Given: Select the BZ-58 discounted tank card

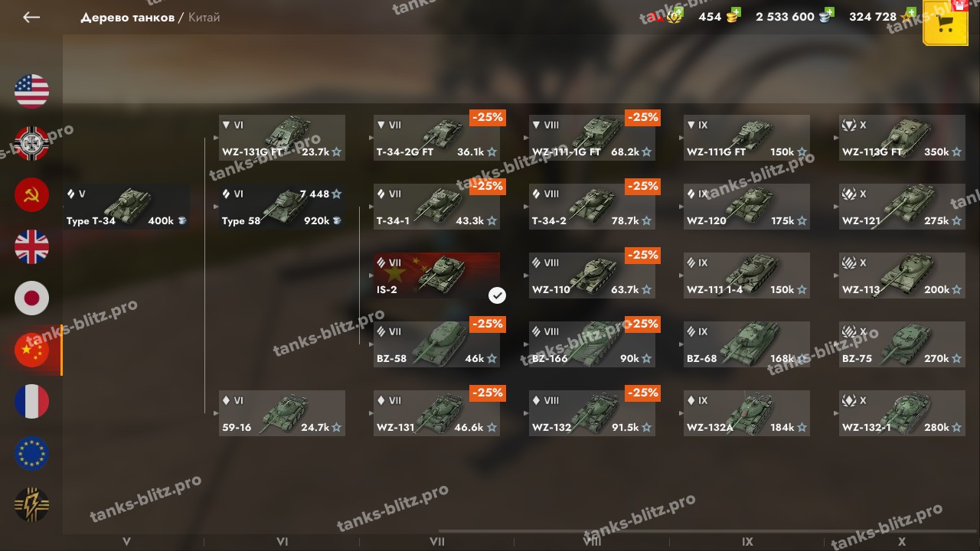Looking at the screenshot, I should tap(437, 344).
